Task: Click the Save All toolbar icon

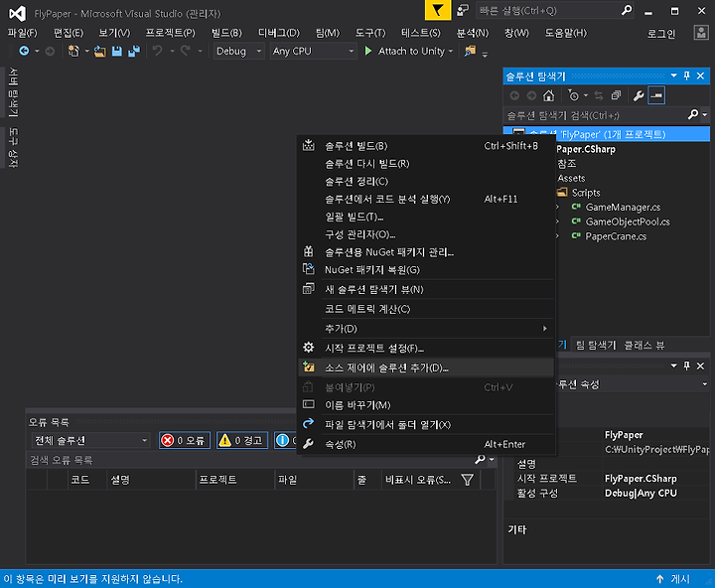Action: pyautogui.click(x=134, y=51)
